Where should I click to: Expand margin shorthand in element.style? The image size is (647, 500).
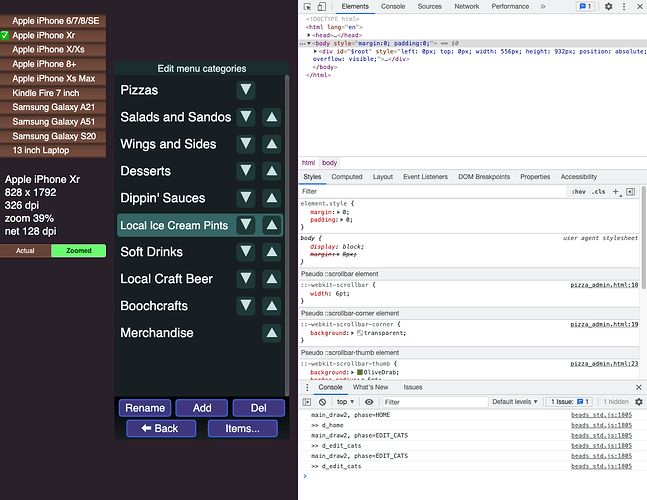338,212
